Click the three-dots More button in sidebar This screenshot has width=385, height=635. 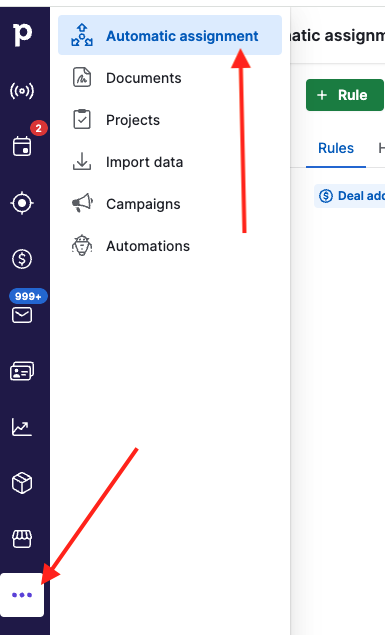coord(22,595)
